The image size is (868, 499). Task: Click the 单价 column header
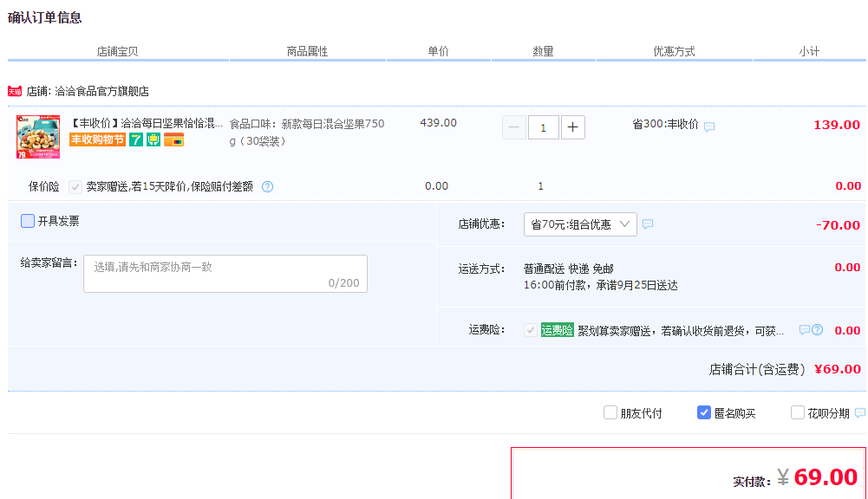click(439, 51)
